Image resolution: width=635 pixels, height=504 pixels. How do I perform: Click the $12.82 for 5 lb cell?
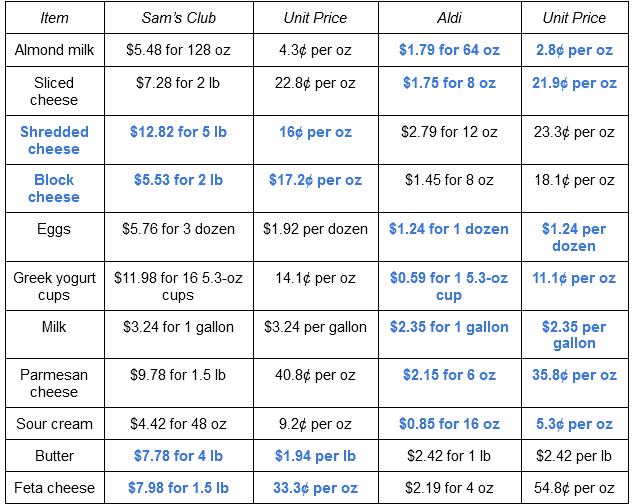178,132
